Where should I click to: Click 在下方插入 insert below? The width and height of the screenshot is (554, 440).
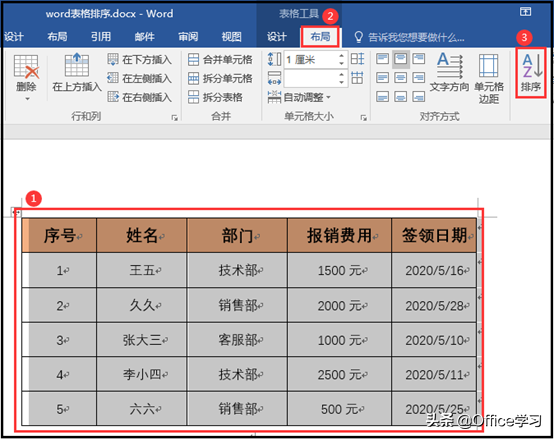[x=140, y=59]
